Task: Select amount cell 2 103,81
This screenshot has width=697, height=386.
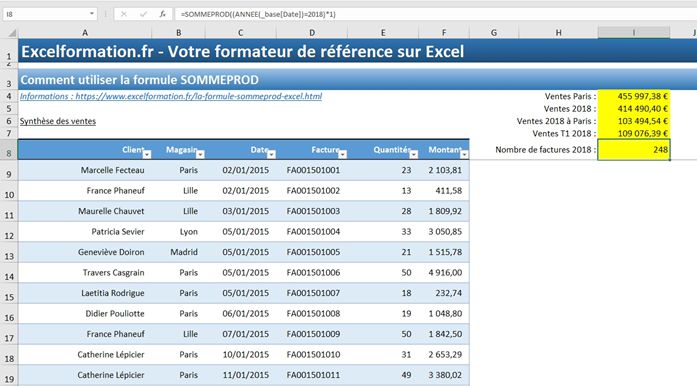Action: click(444, 170)
